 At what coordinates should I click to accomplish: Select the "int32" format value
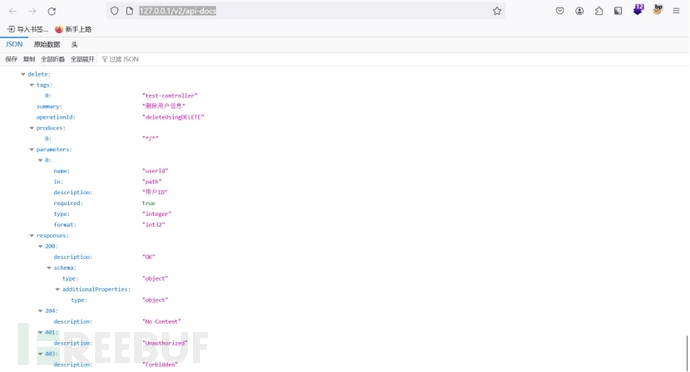coord(154,225)
